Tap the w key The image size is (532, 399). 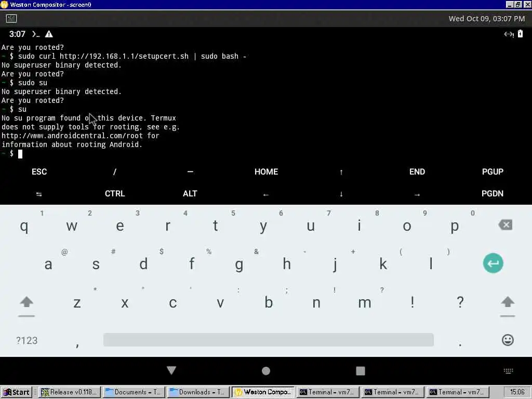[x=72, y=225]
